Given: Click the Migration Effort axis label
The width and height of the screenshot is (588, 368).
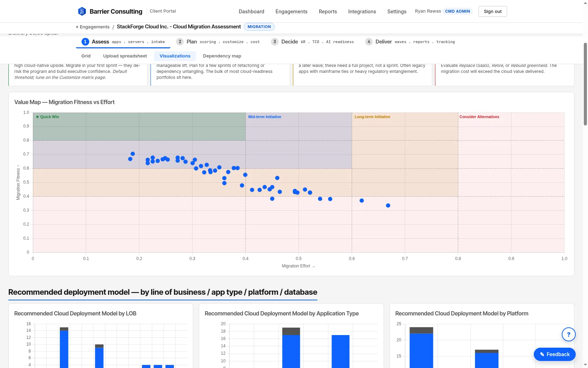Looking at the screenshot, I should point(298,266).
